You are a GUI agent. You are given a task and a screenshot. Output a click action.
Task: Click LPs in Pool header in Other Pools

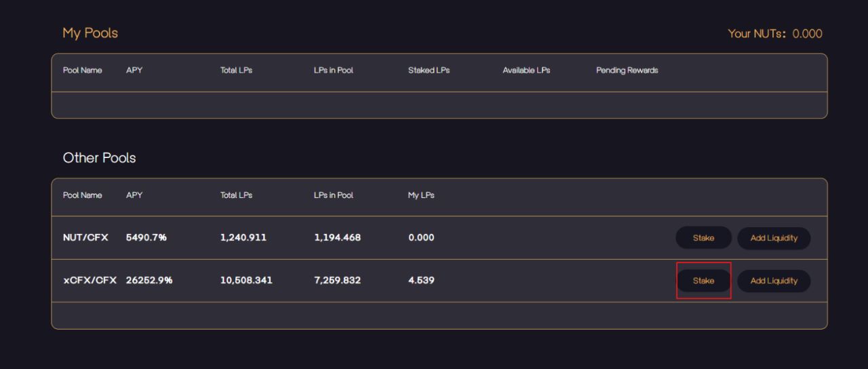click(333, 195)
